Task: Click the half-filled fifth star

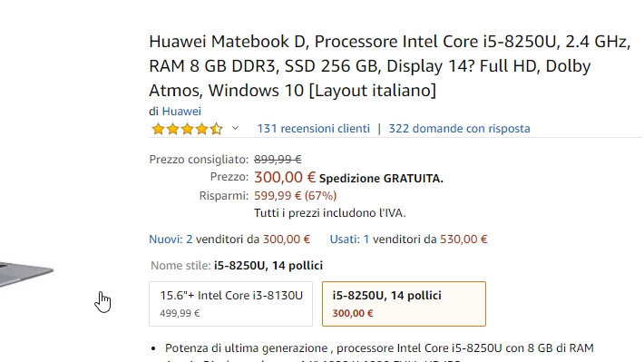Action: coord(217,129)
